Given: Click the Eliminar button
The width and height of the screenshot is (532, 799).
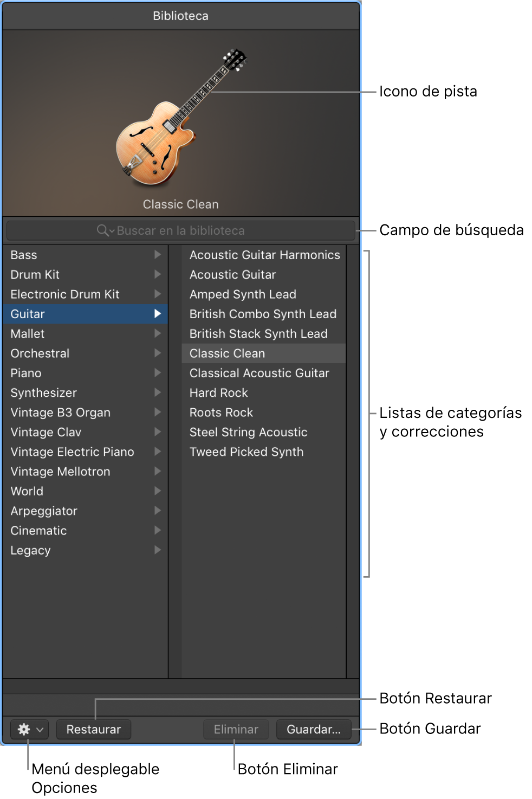Looking at the screenshot, I should pyautogui.click(x=236, y=729).
